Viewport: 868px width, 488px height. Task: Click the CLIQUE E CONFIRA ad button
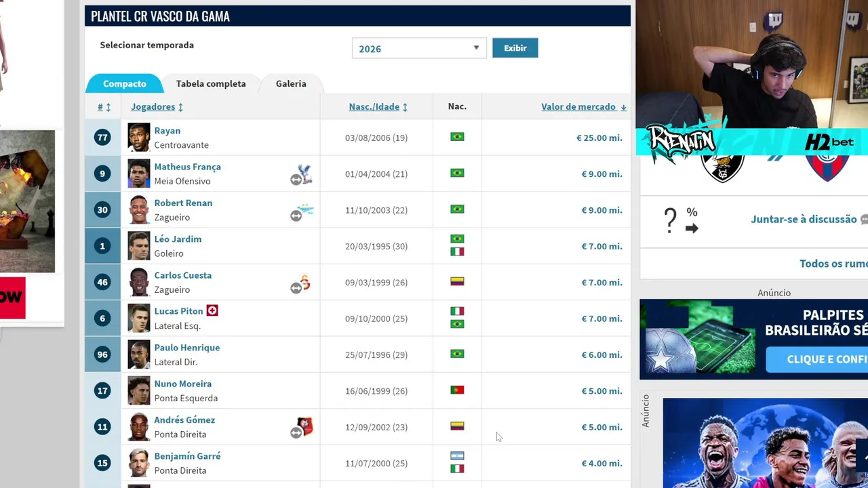tap(817, 359)
